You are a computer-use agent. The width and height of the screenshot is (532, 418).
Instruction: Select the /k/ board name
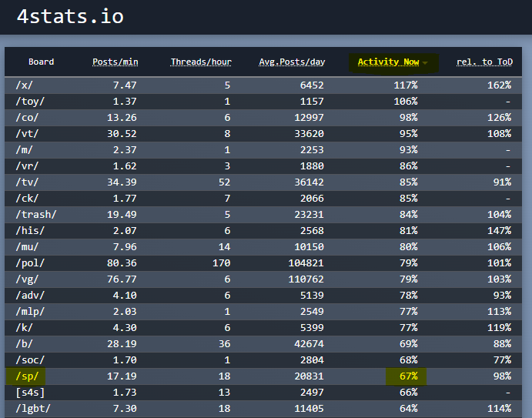pos(24,328)
